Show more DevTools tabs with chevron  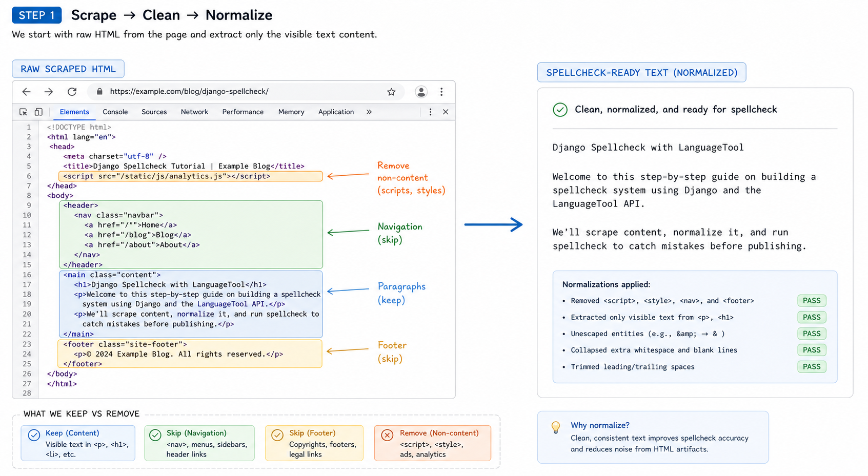[x=369, y=112]
